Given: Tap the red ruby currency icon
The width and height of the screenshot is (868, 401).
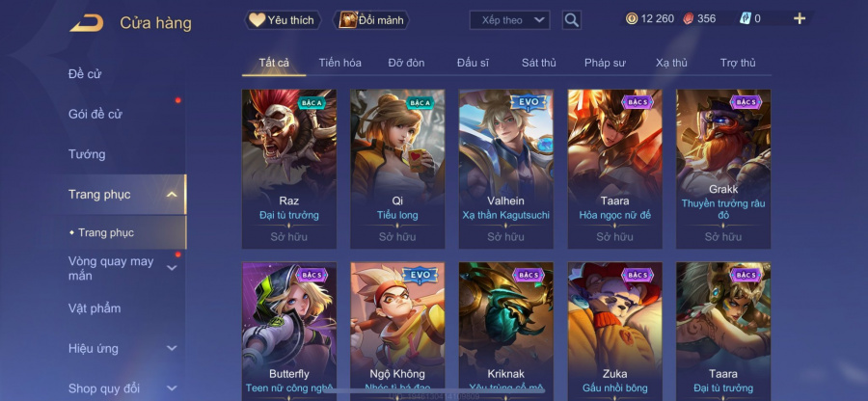Looking at the screenshot, I should [x=688, y=19].
